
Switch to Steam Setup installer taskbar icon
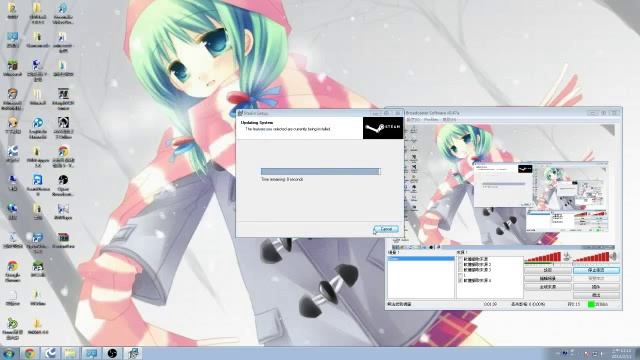point(133,353)
